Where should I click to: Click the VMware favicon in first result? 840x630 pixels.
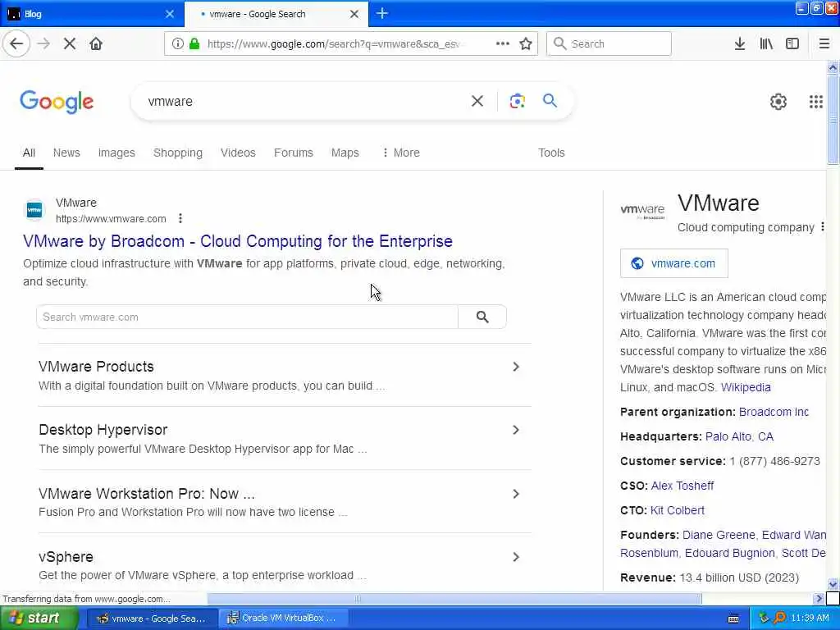(x=34, y=210)
